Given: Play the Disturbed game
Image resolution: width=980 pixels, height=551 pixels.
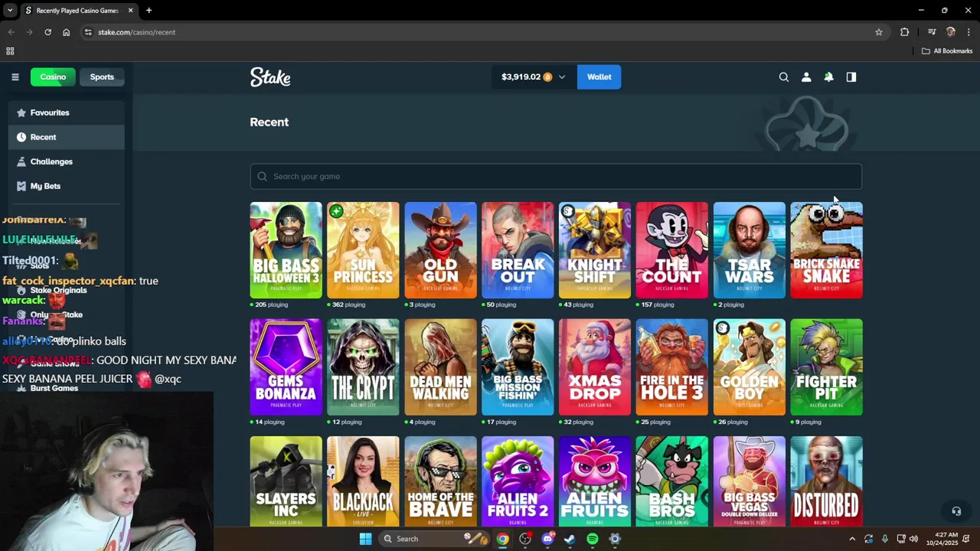Looking at the screenshot, I should (x=826, y=481).
